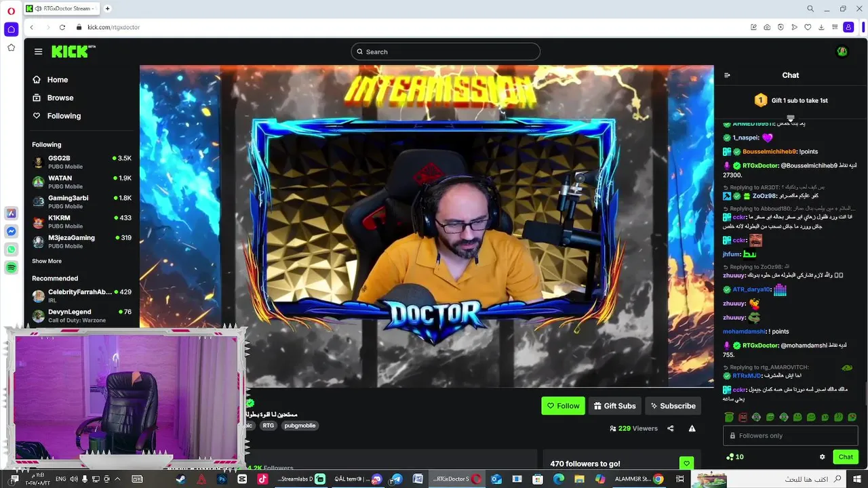The image size is (868, 488).
Task: Open GSG2B channel in Following list
Action: pyautogui.click(x=81, y=161)
